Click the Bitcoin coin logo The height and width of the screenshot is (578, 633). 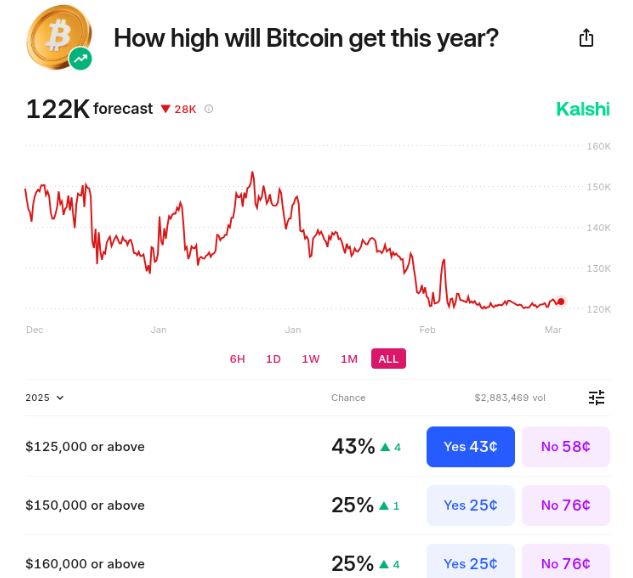point(57,35)
